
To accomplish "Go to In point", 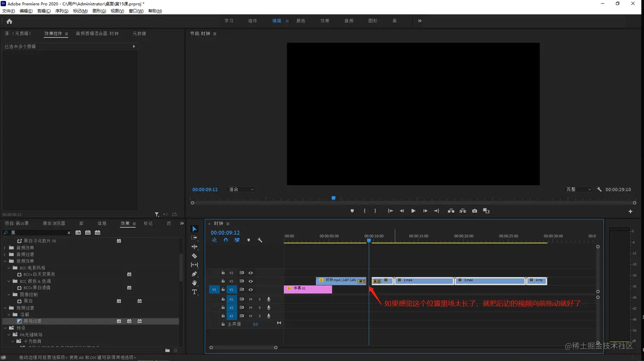I will tap(390, 211).
